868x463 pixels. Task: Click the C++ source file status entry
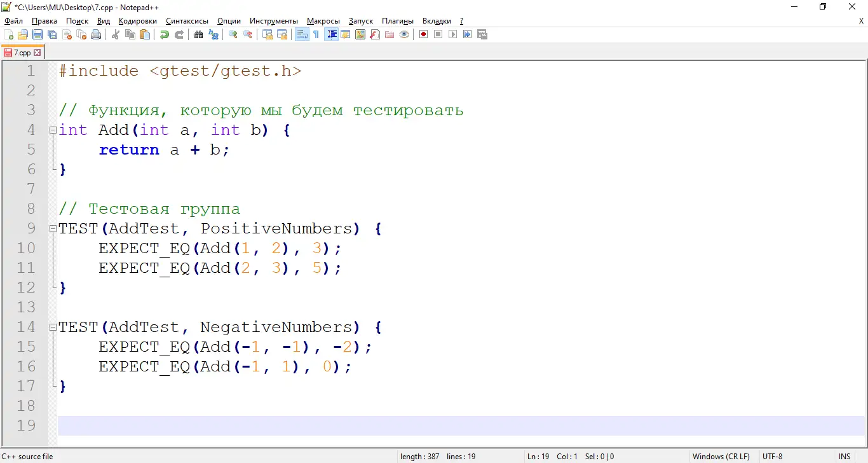pos(28,457)
